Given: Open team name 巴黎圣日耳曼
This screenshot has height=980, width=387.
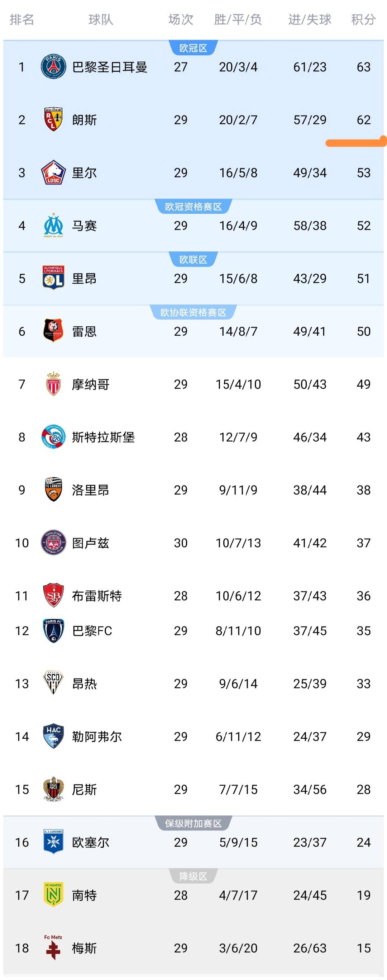Looking at the screenshot, I should pyautogui.click(x=110, y=67).
